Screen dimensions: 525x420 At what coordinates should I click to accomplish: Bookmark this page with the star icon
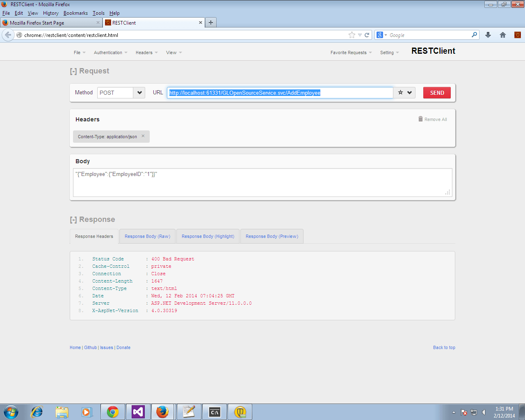pyautogui.click(x=352, y=35)
